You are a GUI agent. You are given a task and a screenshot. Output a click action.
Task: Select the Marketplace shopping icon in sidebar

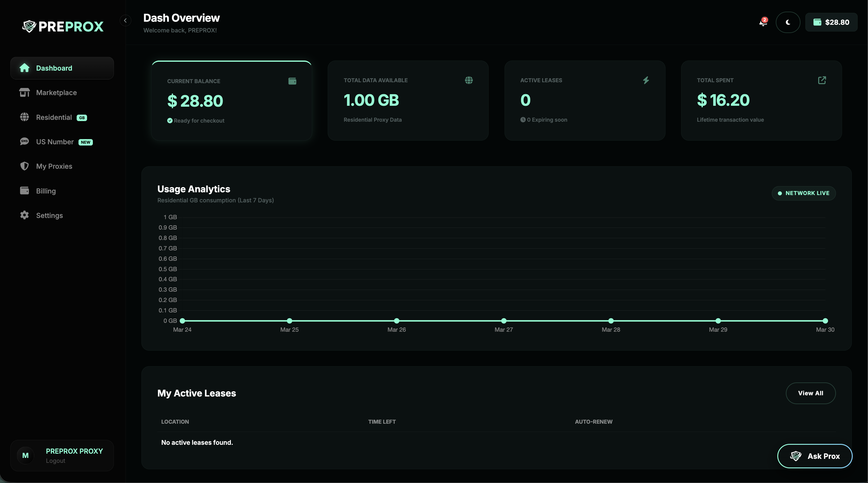pos(25,92)
